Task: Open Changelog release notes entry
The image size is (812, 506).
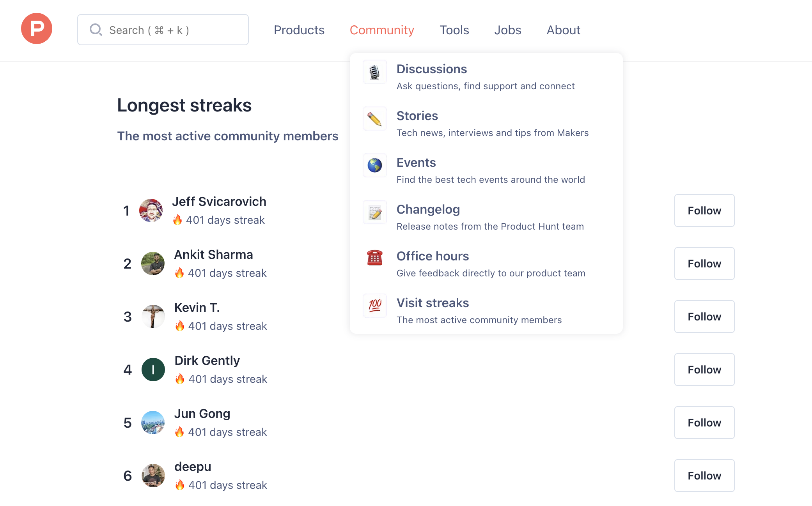Action: tap(428, 209)
